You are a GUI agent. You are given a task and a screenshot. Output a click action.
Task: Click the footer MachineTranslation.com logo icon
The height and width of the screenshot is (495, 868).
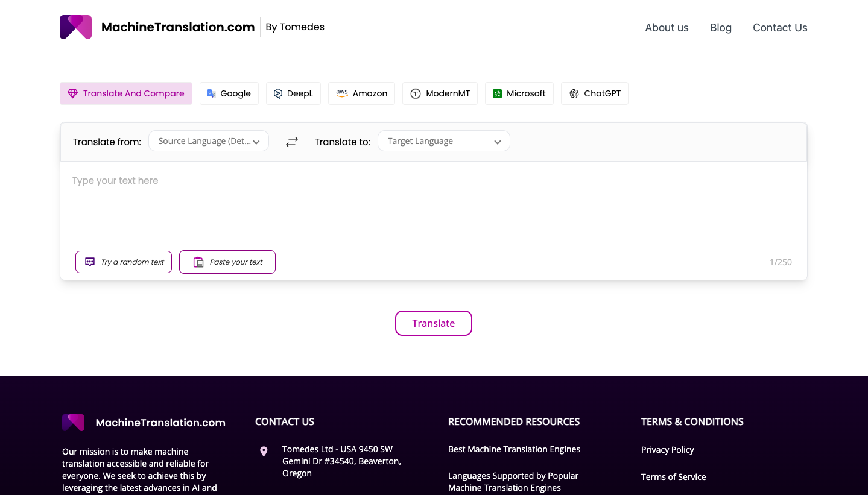pos(74,423)
